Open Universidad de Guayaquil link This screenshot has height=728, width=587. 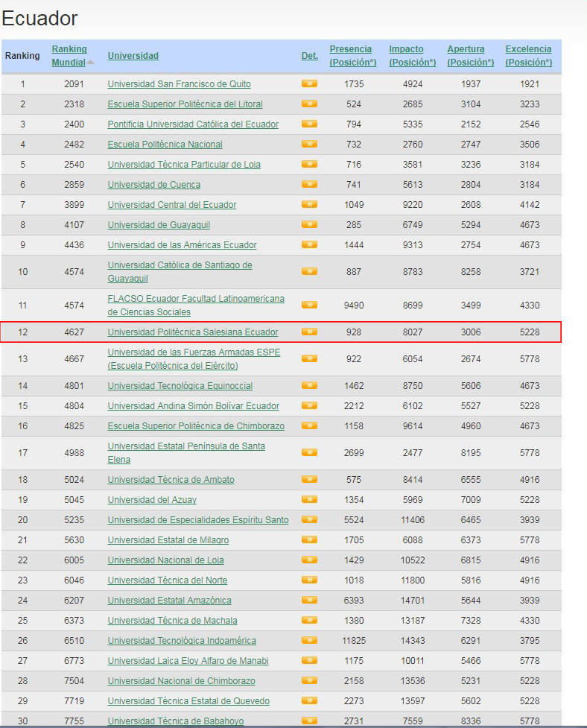[159, 225]
